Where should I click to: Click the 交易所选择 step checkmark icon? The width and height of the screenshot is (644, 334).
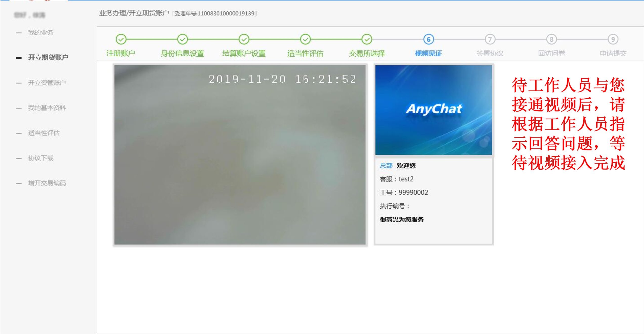pos(367,39)
